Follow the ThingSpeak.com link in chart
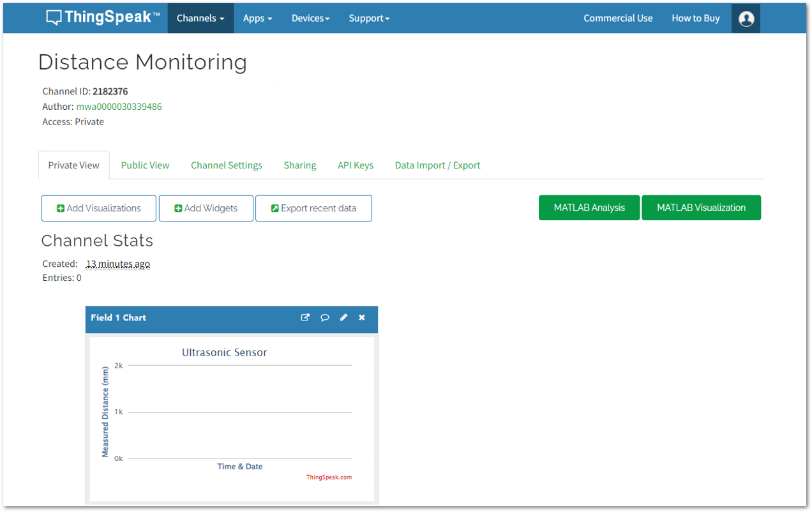Screen dimensions: 812x512 (x=329, y=478)
